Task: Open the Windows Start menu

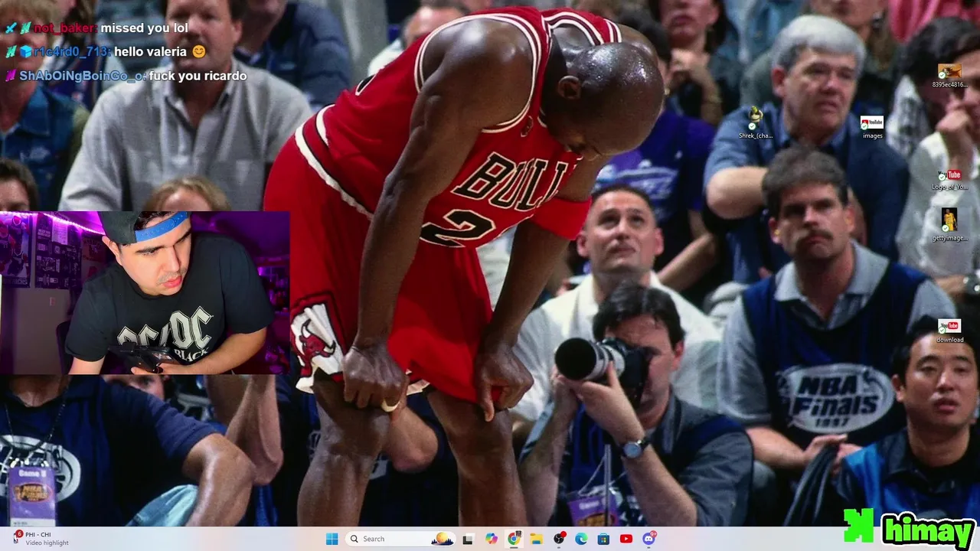Action: click(332, 539)
